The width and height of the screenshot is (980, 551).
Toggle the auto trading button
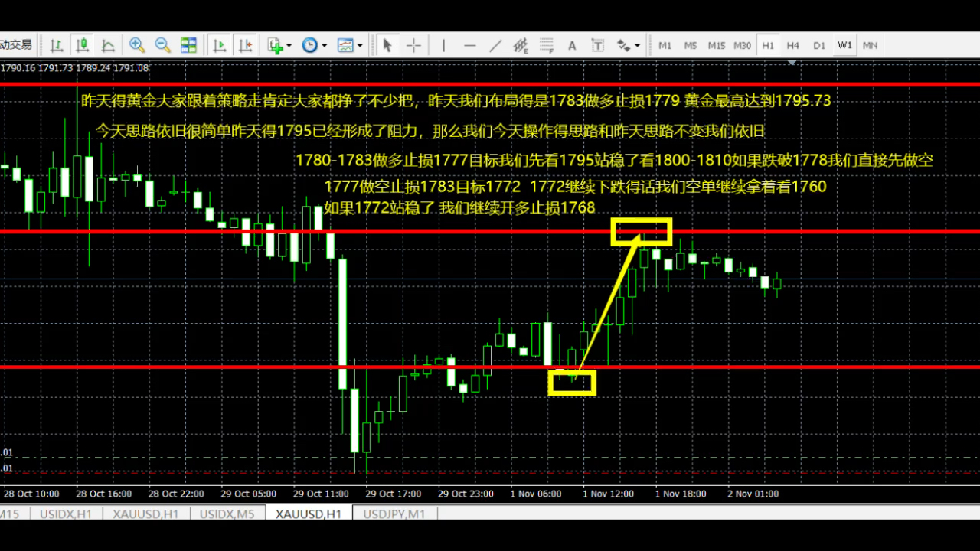click(x=17, y=45)
